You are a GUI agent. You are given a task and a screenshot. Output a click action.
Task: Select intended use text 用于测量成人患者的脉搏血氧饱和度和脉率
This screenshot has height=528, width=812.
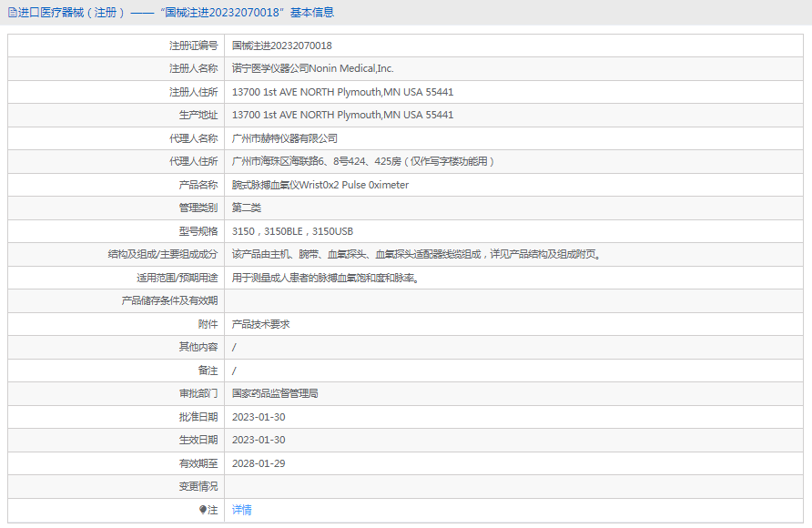tap(325, 278)
